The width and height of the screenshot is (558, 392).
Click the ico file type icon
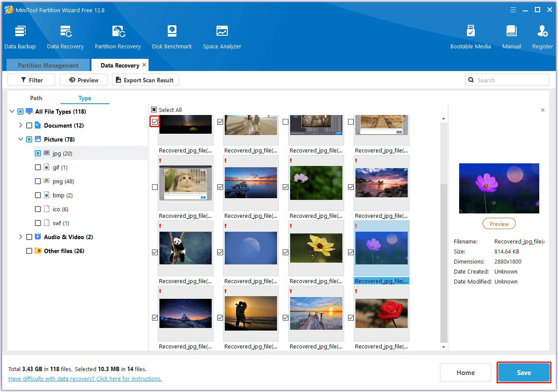47,209
